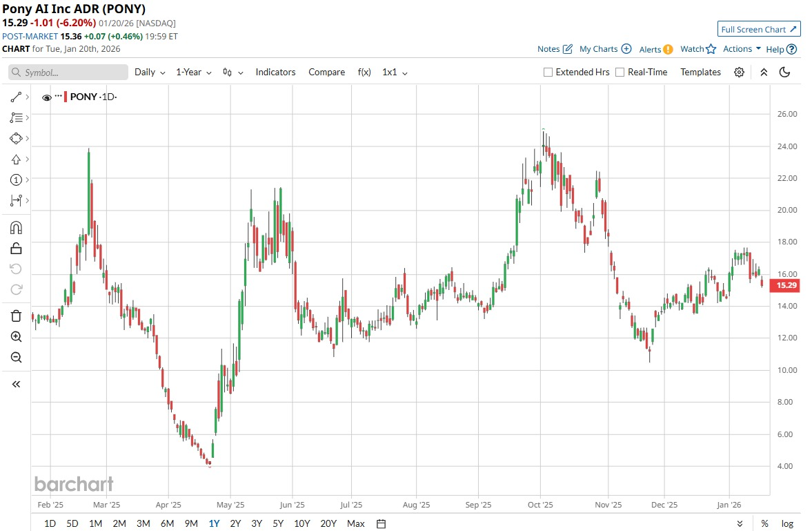This screenshot has height=531, width=812.
Task: Toggle the magnet snap mode icon
Action: (x=16, y=228)
